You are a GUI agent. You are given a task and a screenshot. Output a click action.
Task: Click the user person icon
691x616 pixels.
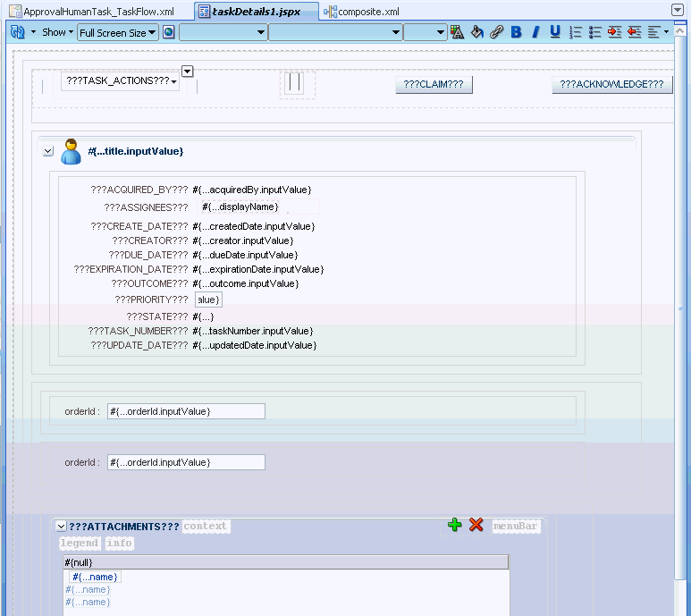click(71, 152)
